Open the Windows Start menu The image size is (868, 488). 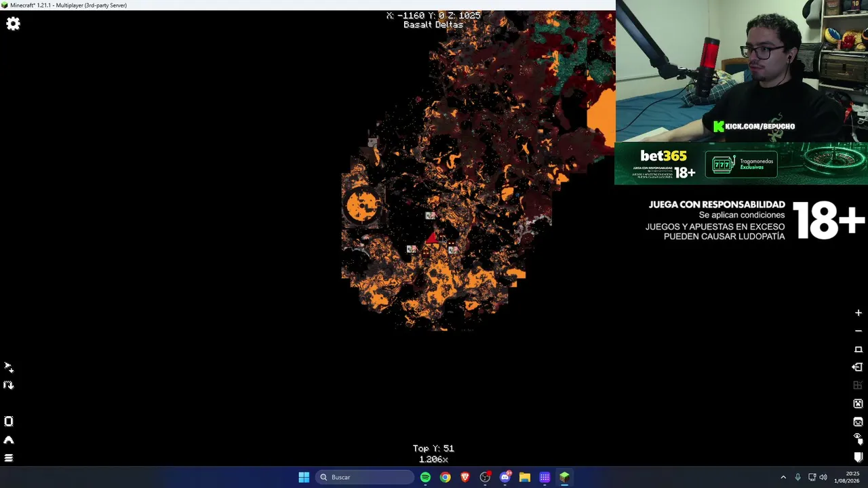point(304,477)
